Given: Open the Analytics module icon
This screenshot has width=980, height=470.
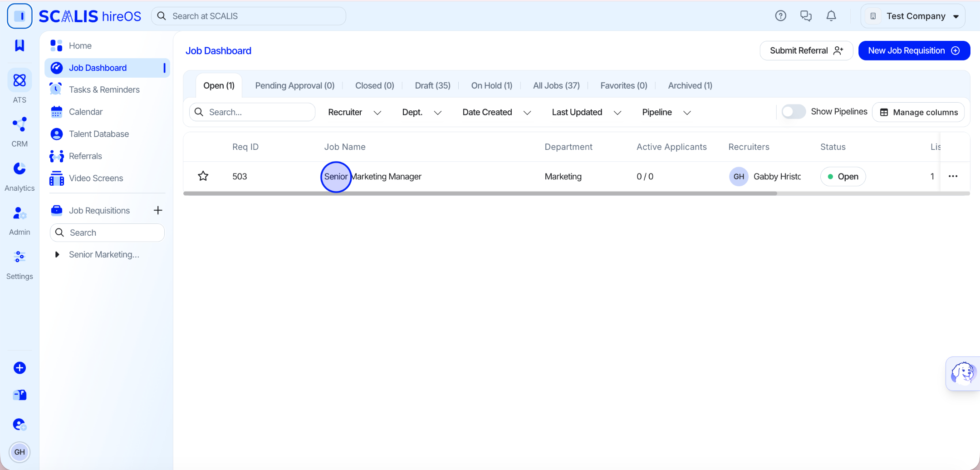Looking at the screenshot, I should tap(20, 168).
